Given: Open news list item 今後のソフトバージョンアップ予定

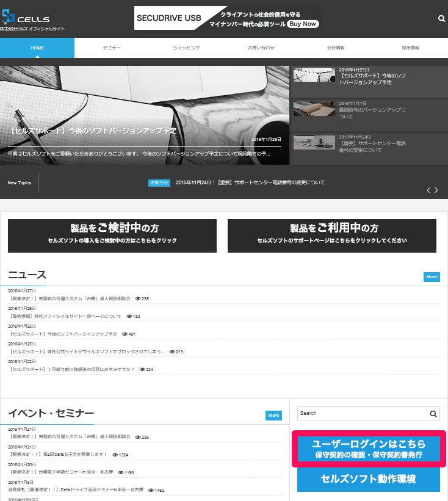Looking at the screenshot, I should (x=63, y=334).
